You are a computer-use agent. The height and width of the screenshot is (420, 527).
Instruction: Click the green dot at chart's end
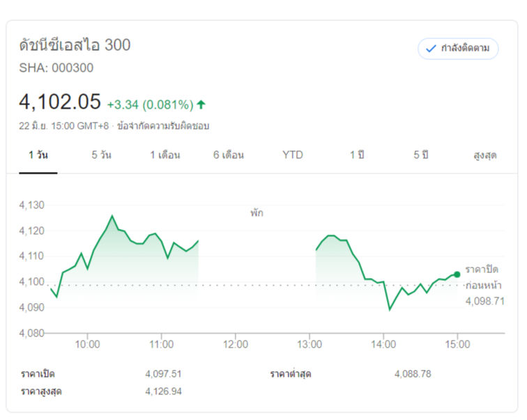tap(457, 274)
